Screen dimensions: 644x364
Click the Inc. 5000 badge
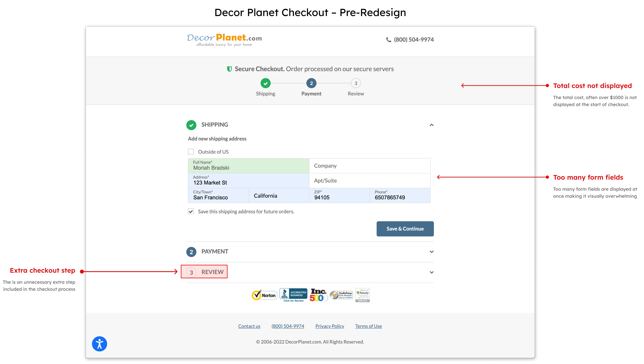point(318,295)
